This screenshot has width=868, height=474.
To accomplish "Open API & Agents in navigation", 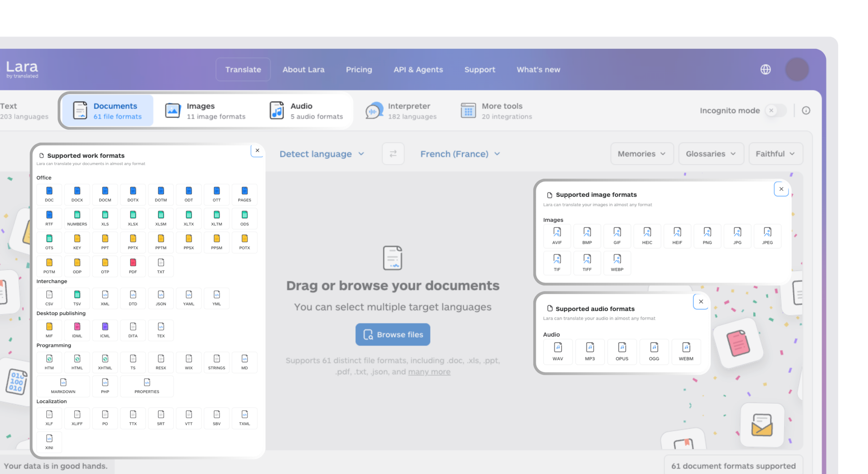I will [x=418, y=69].
